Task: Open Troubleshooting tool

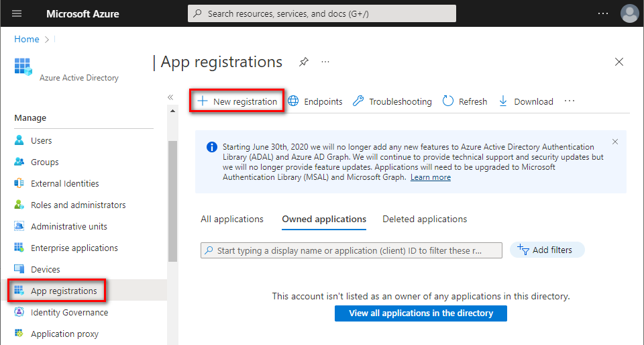Action: coord(392,101)
